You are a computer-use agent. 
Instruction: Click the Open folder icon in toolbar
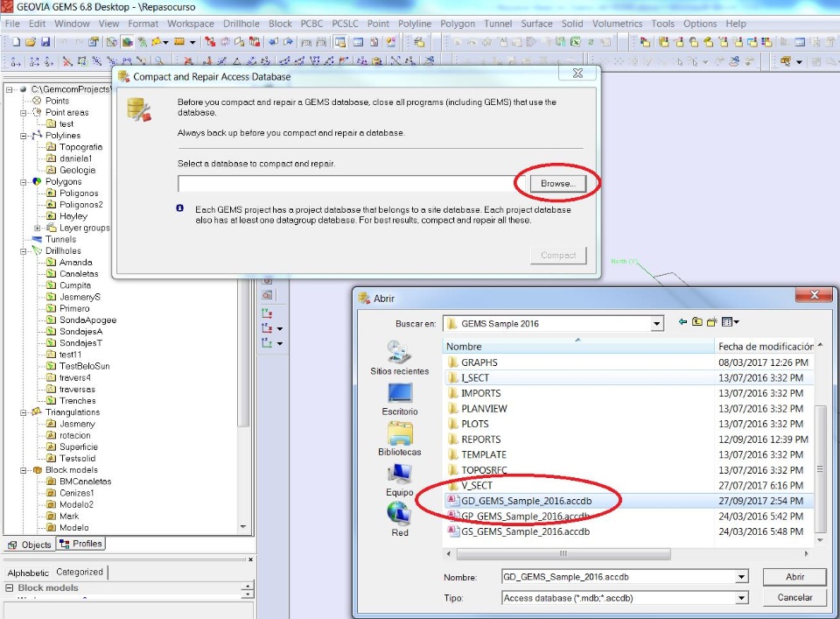(x=31, y=42)
